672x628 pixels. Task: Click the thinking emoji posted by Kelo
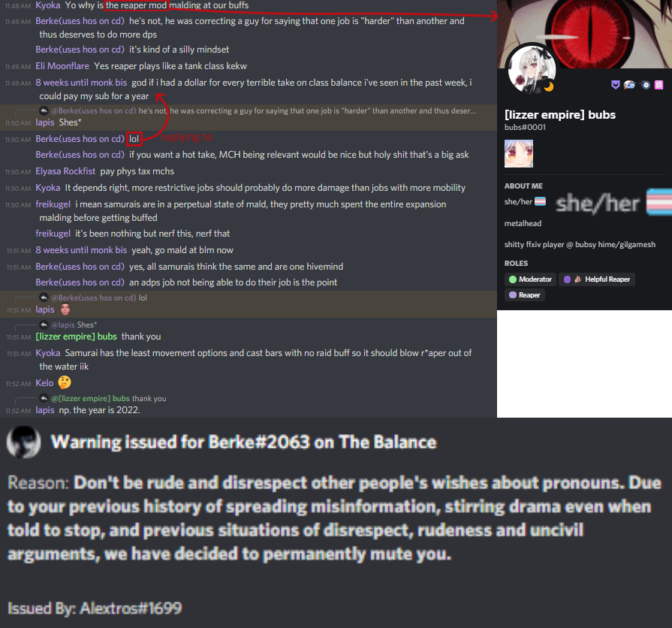coord(65,382)
